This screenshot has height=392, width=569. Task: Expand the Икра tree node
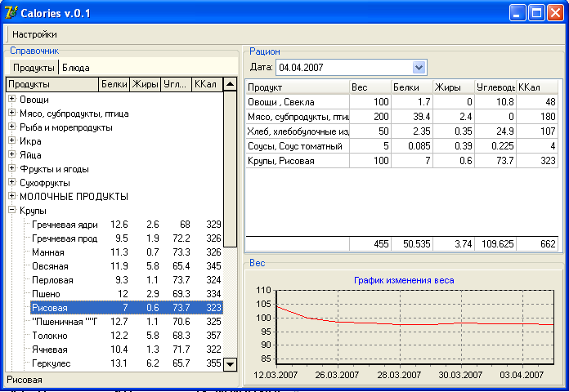12,140
